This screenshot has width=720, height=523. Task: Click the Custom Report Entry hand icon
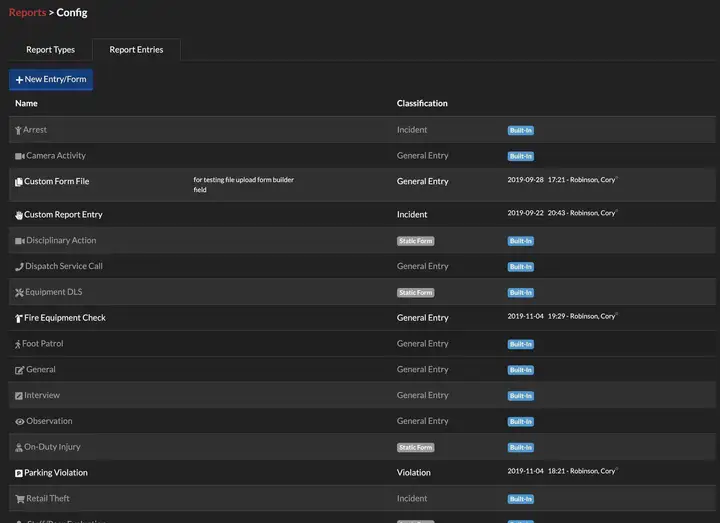(19, 215)
